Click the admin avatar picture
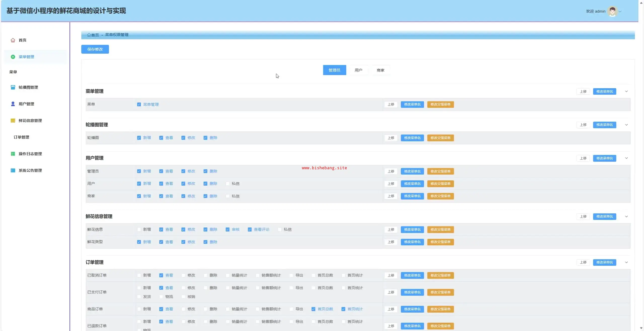Image resolution: width=644 pixels, height=331 pixels. [x=612, y=11]
